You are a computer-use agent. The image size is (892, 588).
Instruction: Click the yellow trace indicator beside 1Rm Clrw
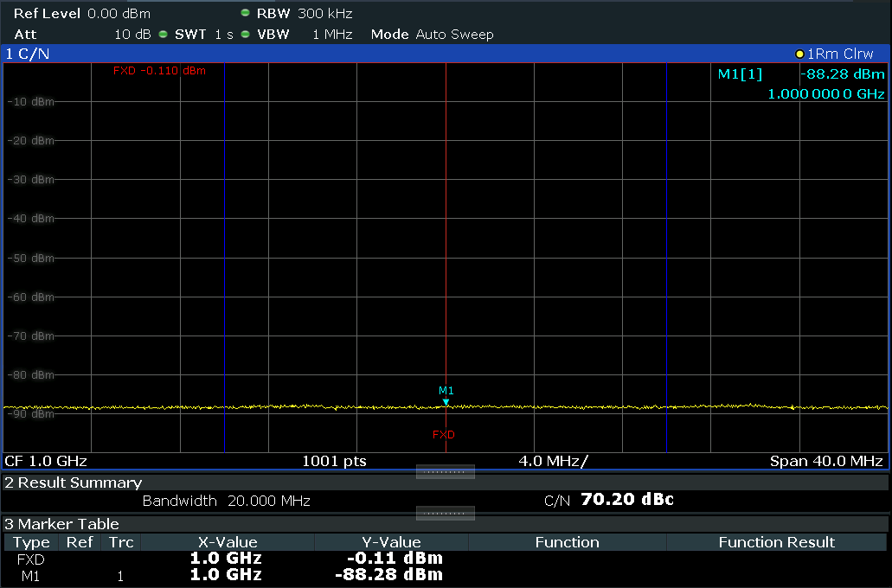tap(799, 54)
